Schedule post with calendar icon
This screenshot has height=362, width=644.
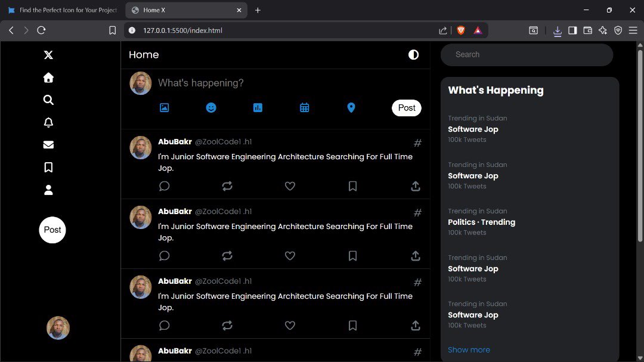[x=304, y=108]
